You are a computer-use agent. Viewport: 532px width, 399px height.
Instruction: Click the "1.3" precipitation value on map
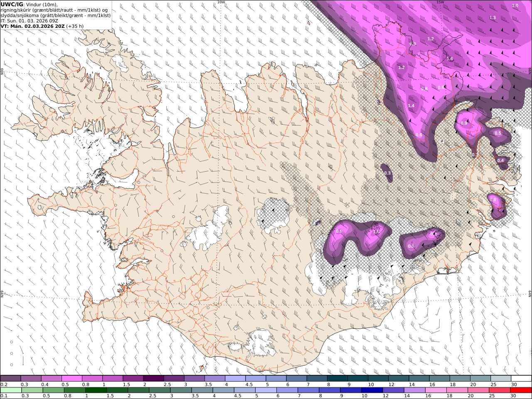[x=493, y=18]
